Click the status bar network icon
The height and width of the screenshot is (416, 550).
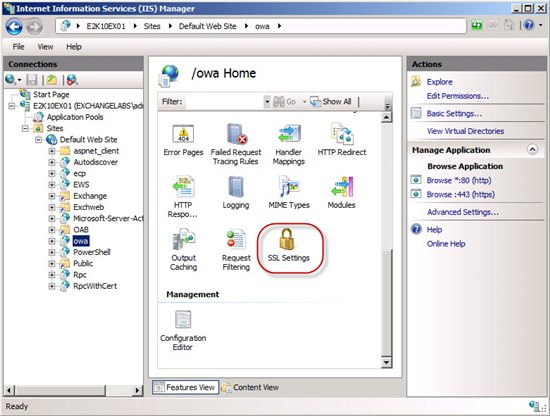click(x=535, y=406)
